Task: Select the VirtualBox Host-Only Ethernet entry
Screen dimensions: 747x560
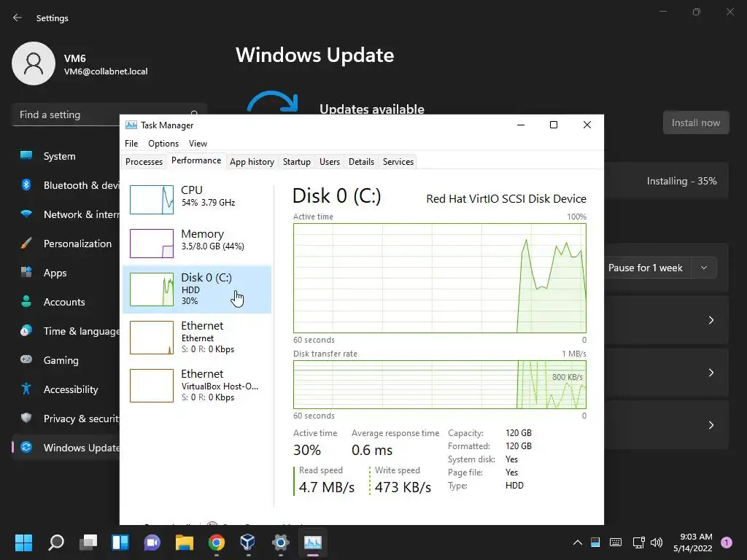Action: 197,385
